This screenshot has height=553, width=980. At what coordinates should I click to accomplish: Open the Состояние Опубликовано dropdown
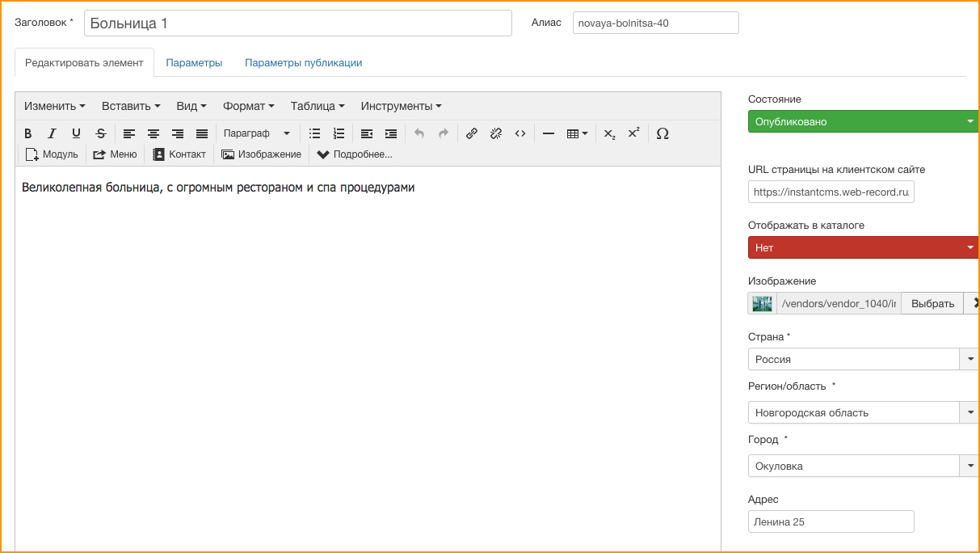point(864,122)
